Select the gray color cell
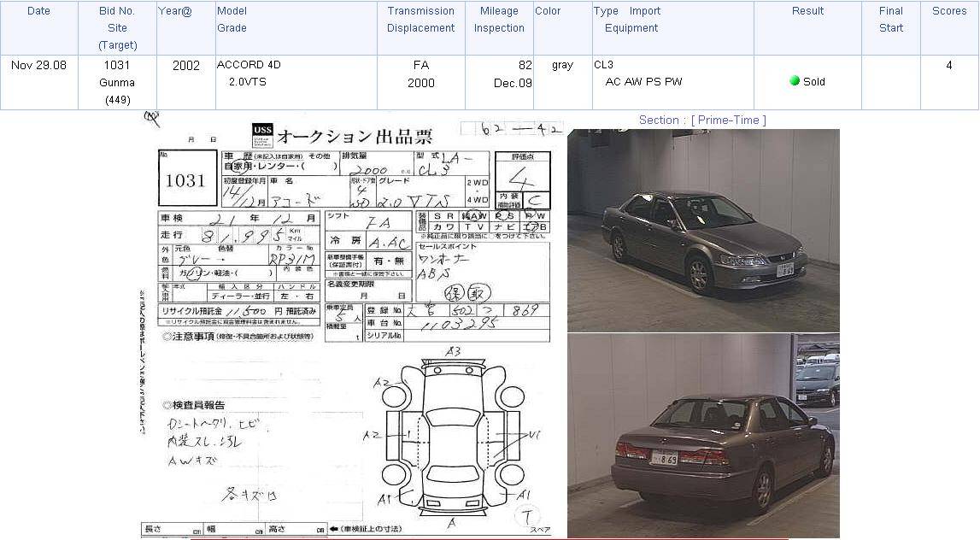The image size is (980, 540). point(562,65)
